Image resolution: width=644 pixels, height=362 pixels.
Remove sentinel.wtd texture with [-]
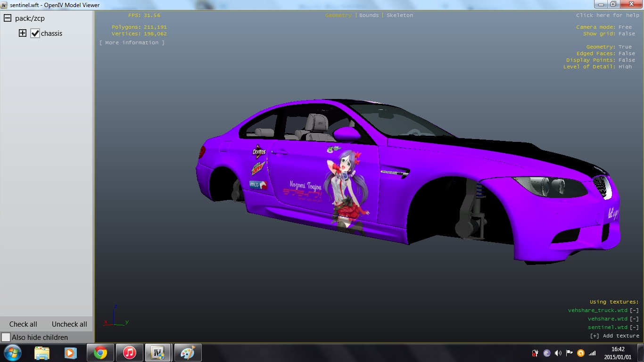tap(635, 327)
